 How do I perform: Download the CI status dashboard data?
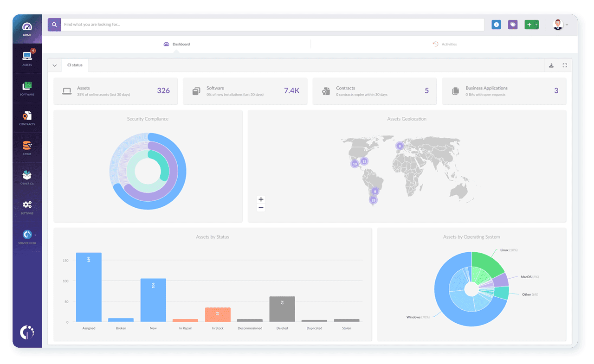pyautogui.click(x=551, y=65)
